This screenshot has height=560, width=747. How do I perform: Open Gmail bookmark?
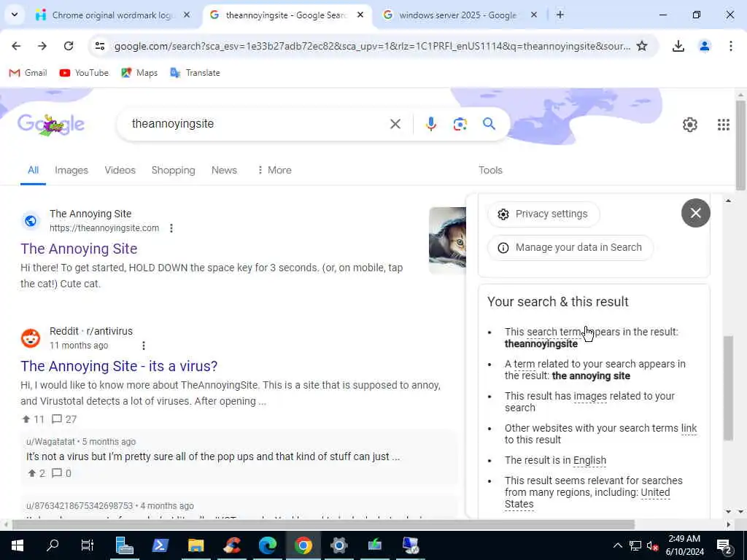point(28,73)
